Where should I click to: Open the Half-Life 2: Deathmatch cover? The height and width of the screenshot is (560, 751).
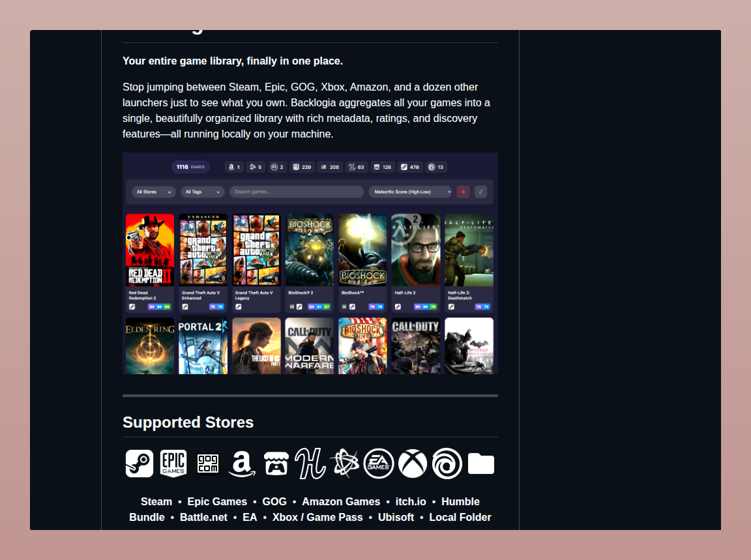469,250
